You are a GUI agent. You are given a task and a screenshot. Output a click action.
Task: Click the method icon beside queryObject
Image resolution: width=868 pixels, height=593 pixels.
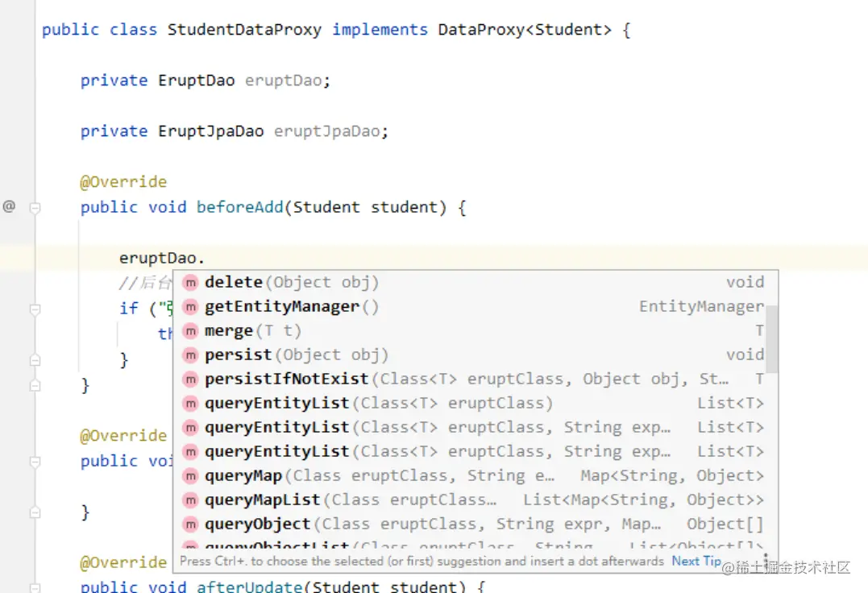(190, 525)
